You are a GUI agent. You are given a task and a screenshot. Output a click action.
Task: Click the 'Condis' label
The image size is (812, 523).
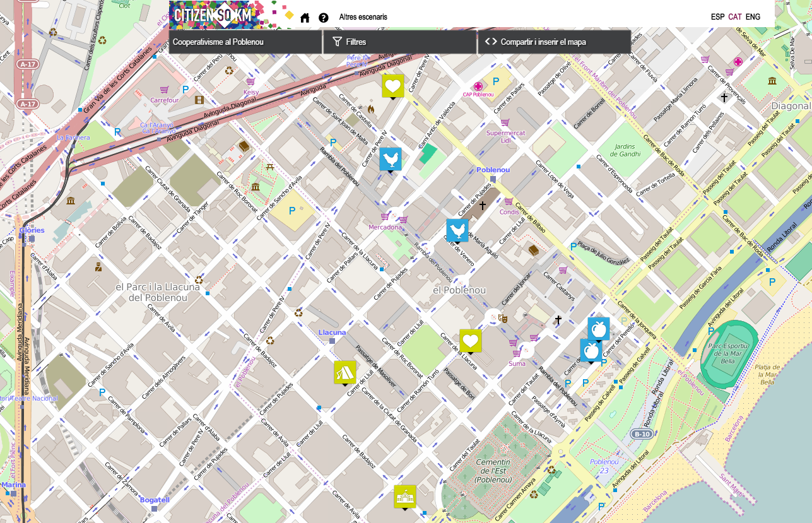509,212
